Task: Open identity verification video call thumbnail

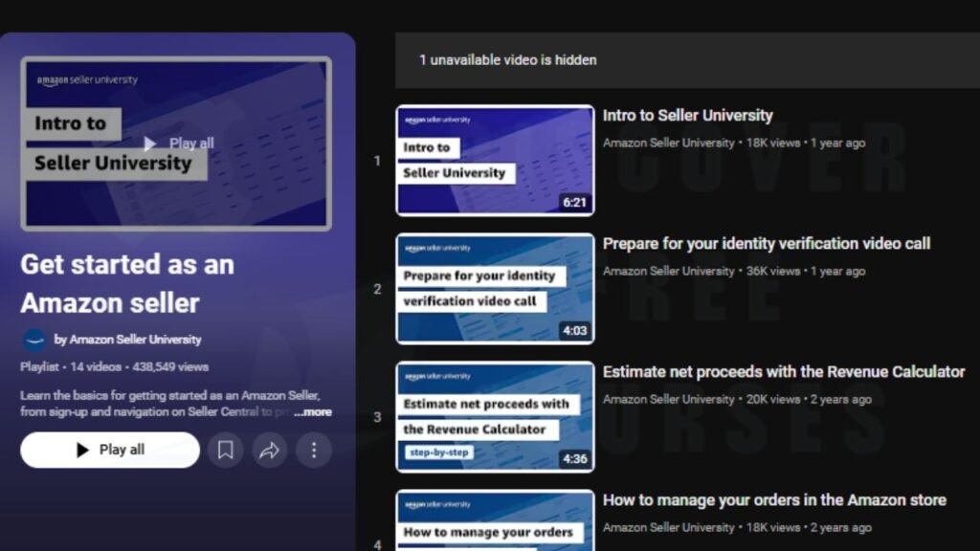Action: (x=495, y=289)
